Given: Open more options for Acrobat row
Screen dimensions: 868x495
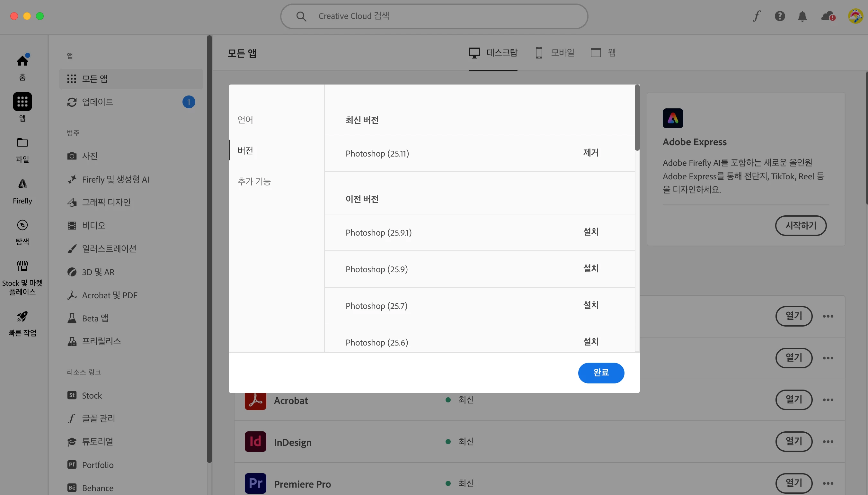Looking at the screenshot, I should pos(828,400).
